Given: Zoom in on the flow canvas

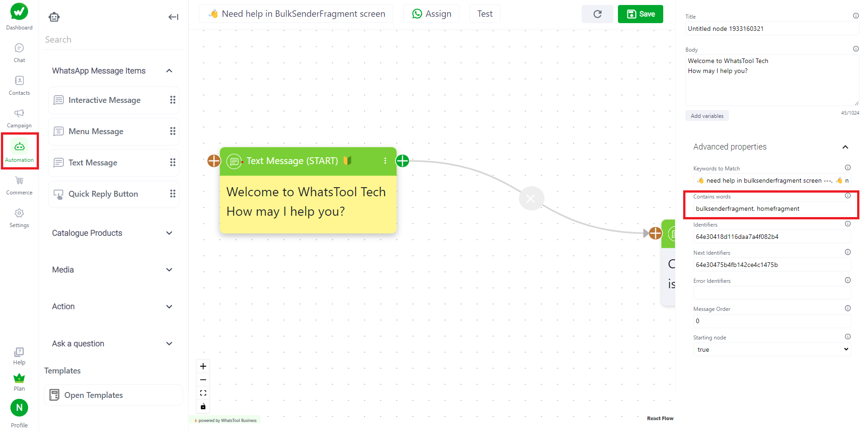Looking at the screenshot, I should click(x=203, y=366).
